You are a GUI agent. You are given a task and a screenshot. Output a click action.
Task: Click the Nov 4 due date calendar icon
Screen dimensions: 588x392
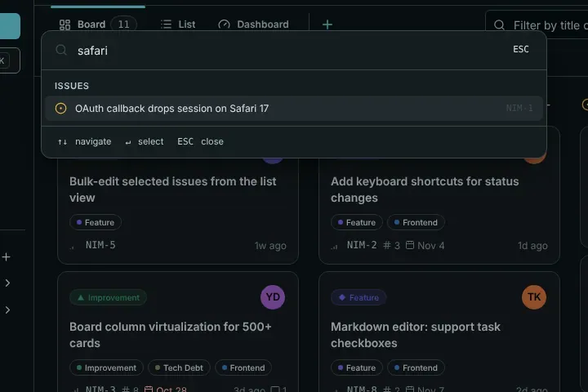(410, 245)
